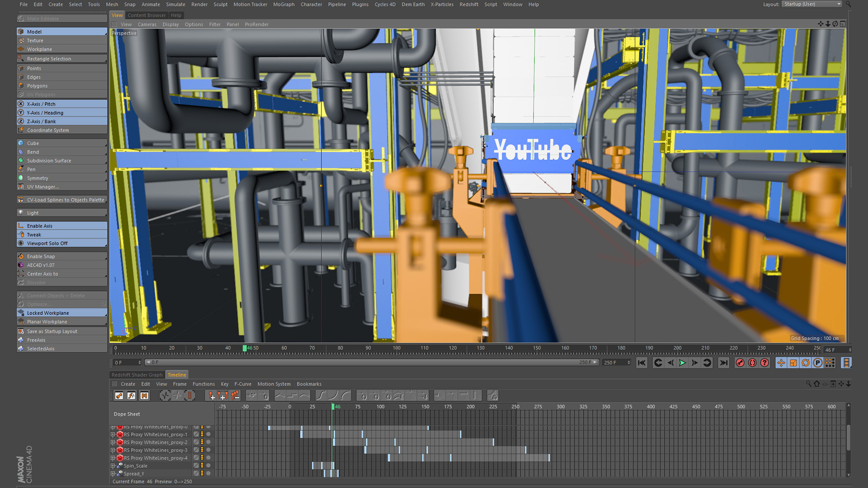Toggle the X-Axis / Pitch lock
Screen dimensions: 868x488
[x=41, y=104]
